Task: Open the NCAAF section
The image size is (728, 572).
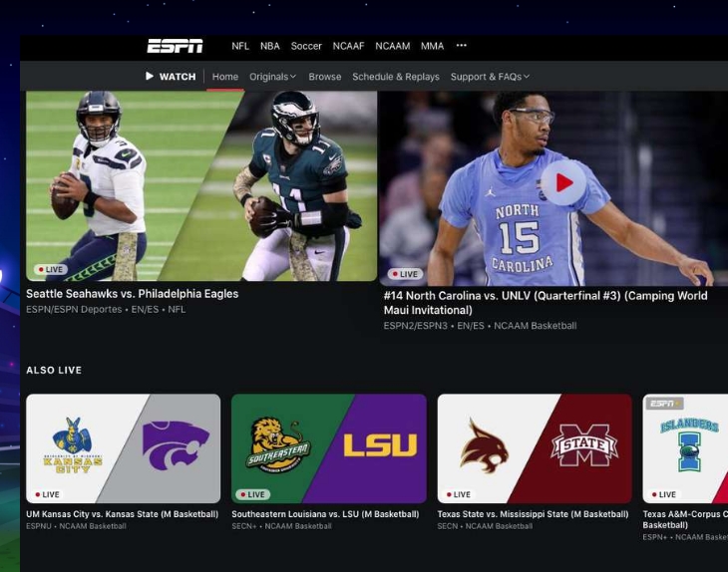Action: point(348,46)
